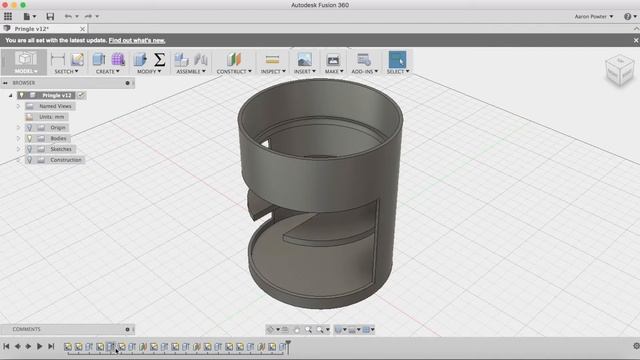Expand the Bodies folder

18,138
